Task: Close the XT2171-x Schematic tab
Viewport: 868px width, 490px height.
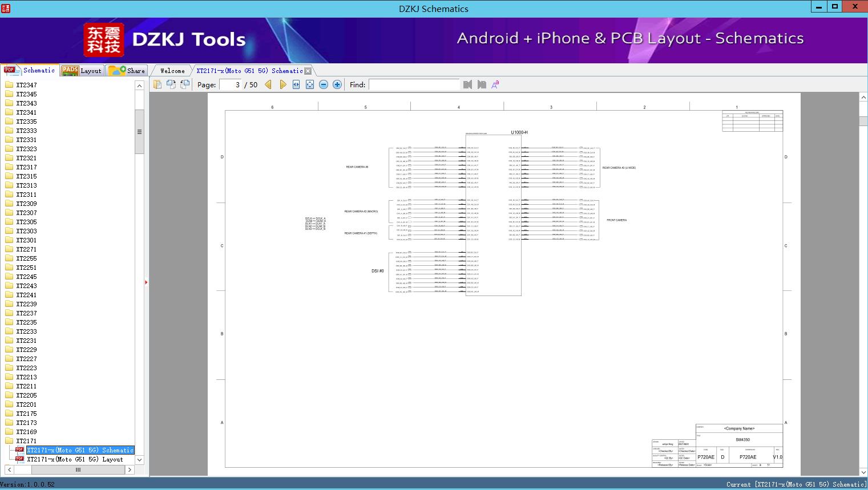Action: (x=308, y=71)
